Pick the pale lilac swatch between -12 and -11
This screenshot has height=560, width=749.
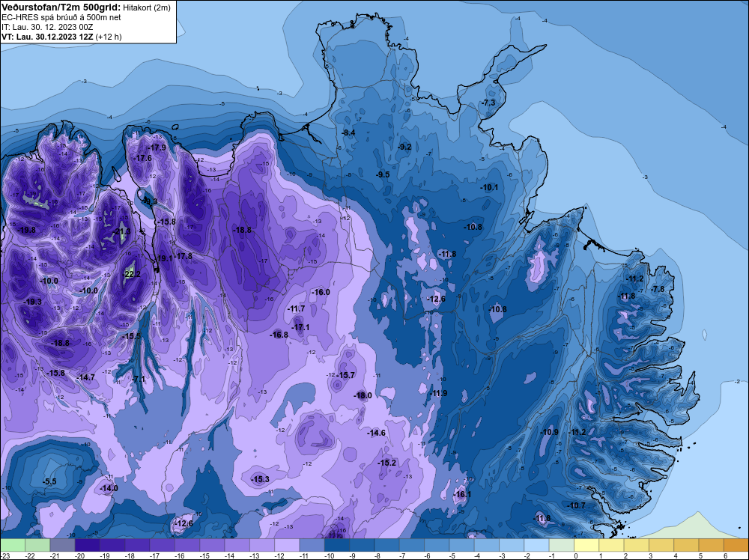(287, 545)
